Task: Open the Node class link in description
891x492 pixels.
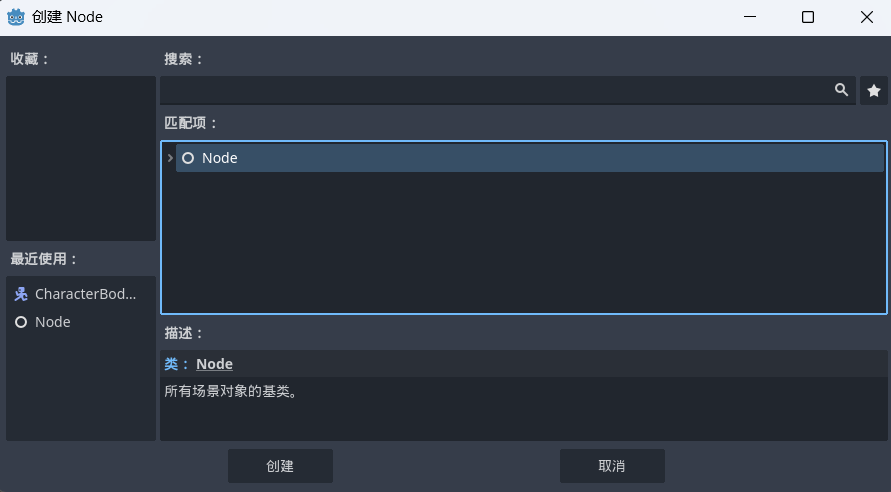Action: pyautogui.click(x=214, y=364)
